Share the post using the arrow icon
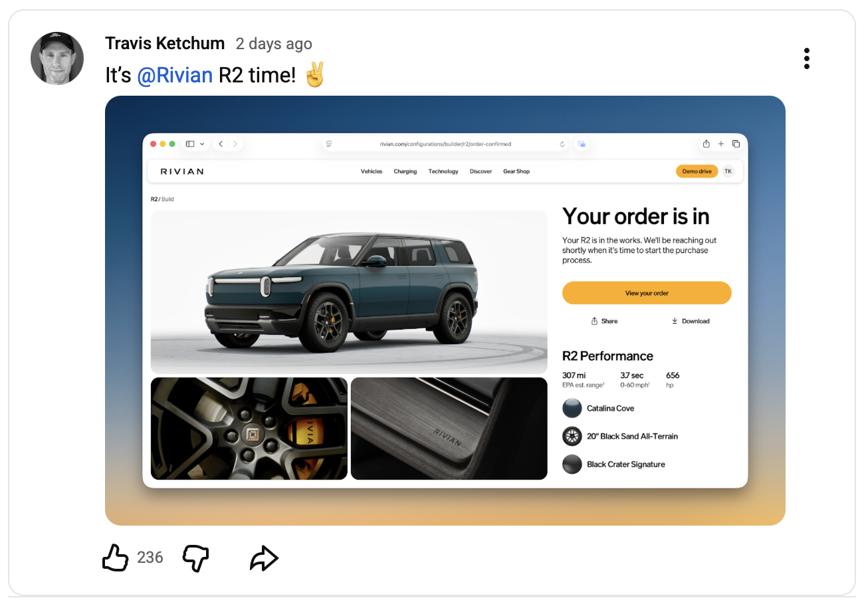The image size is (868, 606). tap(264, 558)
